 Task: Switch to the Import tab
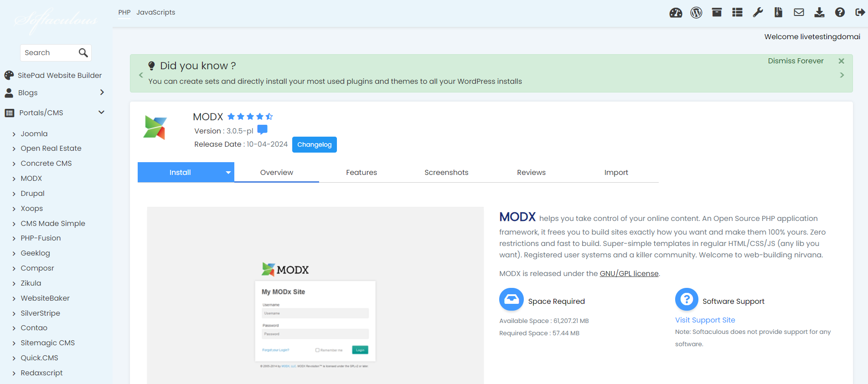tap(616, 172)
